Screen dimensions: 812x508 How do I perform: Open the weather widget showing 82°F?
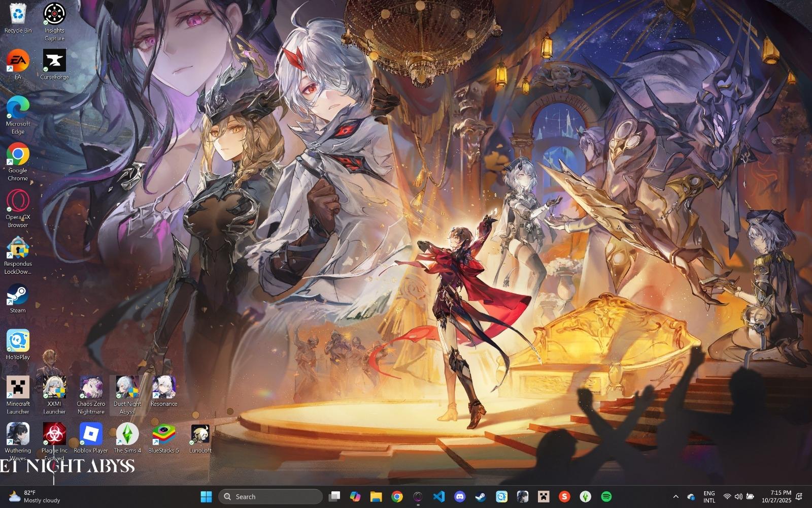(35, 496)
